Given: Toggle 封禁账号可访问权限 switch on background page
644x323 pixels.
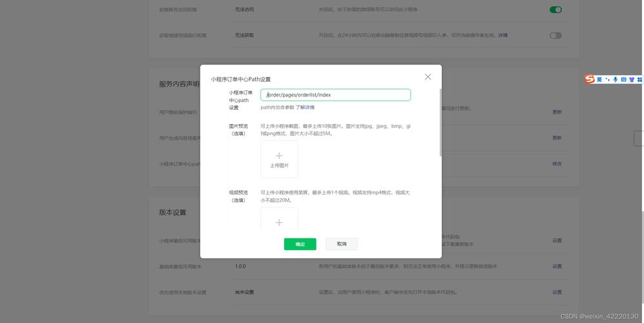Looking at the screenshot, I should point(556,10).
